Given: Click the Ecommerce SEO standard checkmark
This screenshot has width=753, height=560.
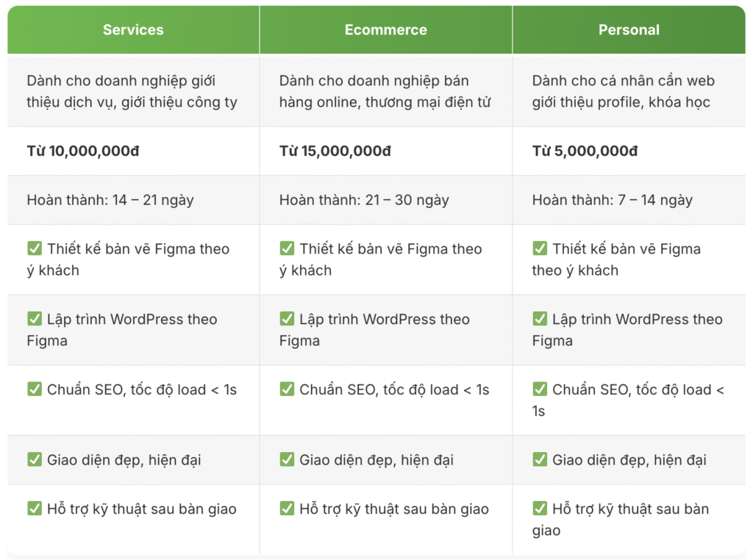Looking at the screenshot, I should (287, 390).
